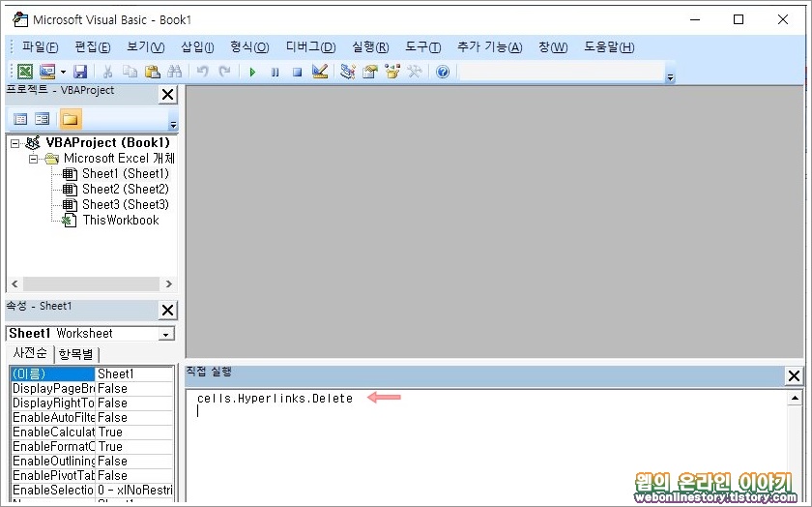Close the properties Sheet1 panel

(168, 310)
